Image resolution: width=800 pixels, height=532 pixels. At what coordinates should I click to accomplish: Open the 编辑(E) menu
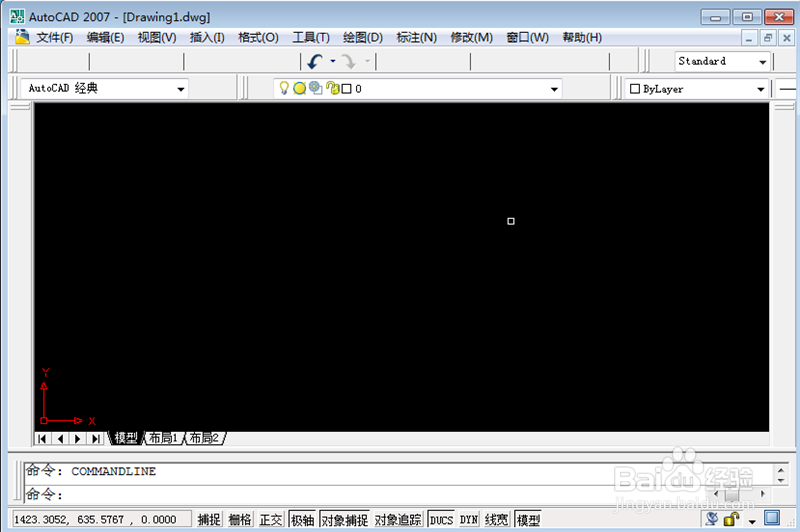[105, 37]
